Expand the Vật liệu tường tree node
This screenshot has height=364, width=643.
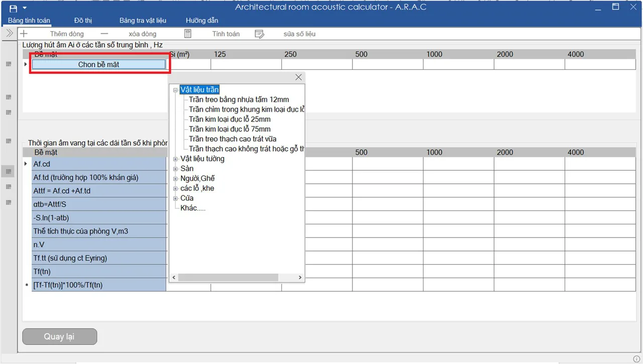point(175,159)
